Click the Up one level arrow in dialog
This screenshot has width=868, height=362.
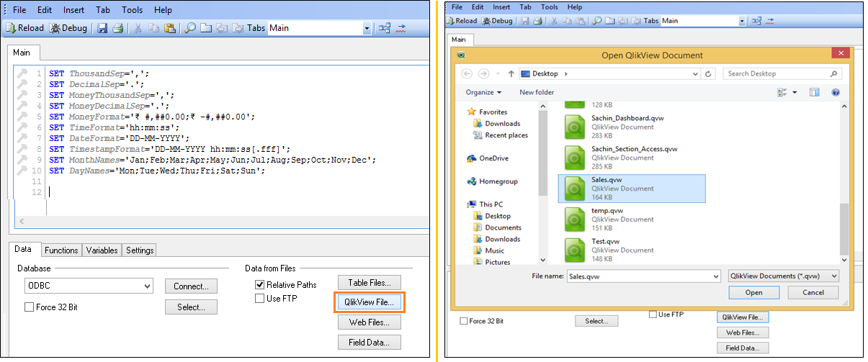[x=511, y=73]
